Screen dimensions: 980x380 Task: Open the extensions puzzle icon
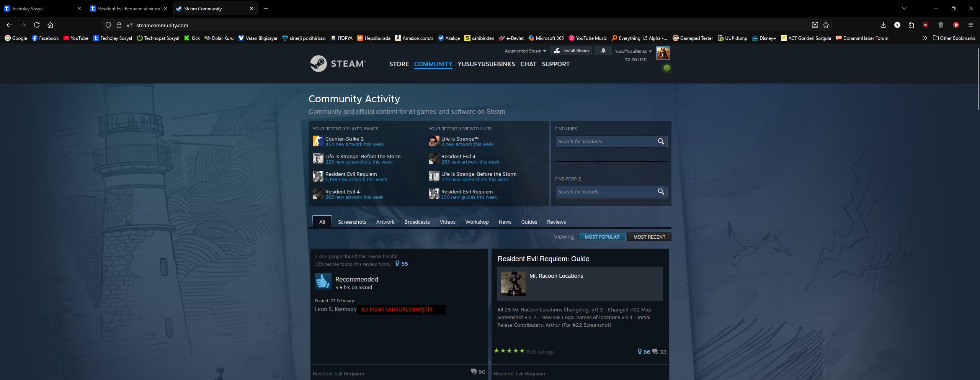(x=911, y=25)
